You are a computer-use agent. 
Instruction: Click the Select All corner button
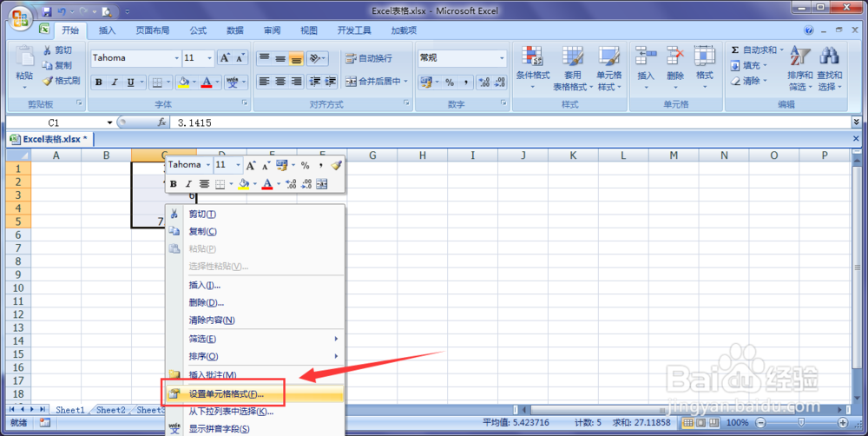[18, 155]
